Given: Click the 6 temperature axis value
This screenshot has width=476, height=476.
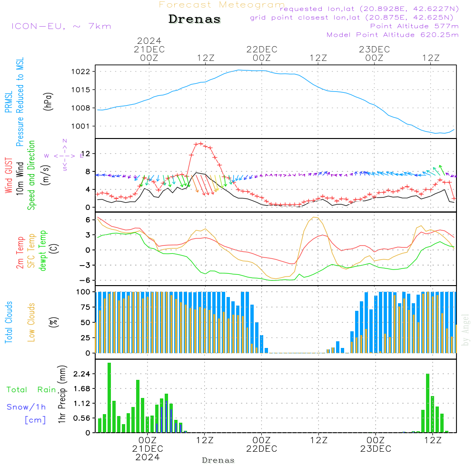Looking at the screenshot, I should [88, 220].
